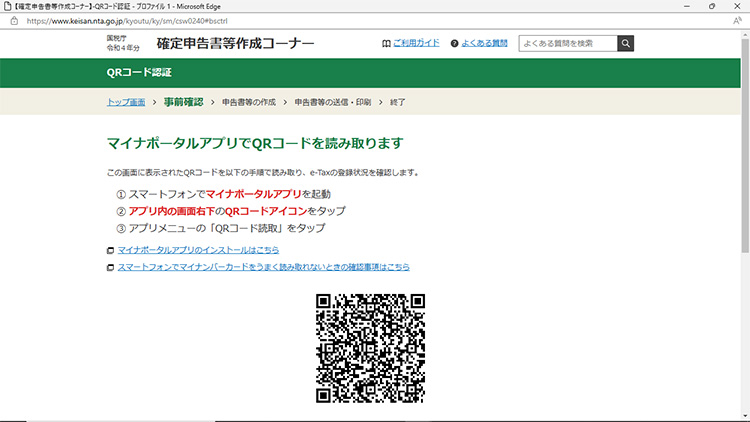The height and width of the screenshot is (422, 750).
Task: Maximize the Edge browser window
Action: 711,6
